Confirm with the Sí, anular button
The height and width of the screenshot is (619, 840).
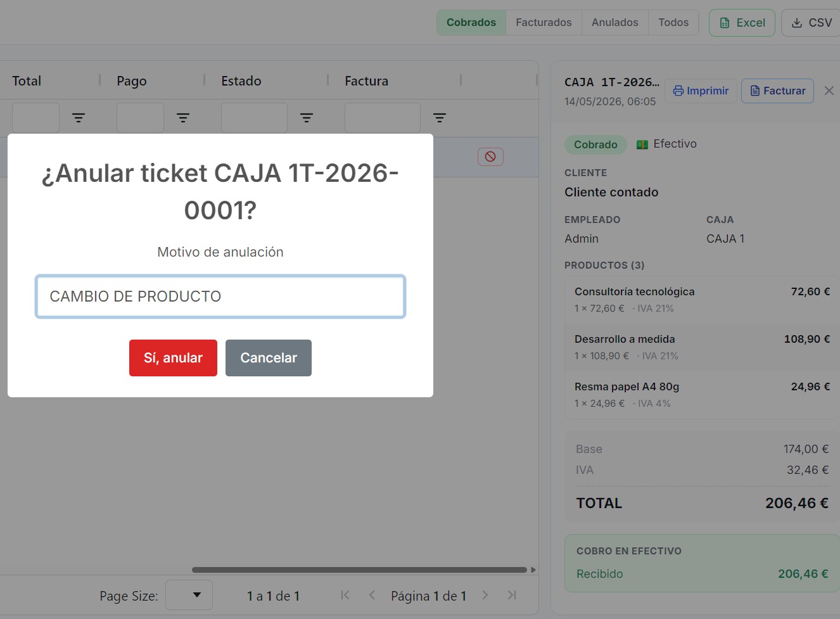[x=173, y=358]
